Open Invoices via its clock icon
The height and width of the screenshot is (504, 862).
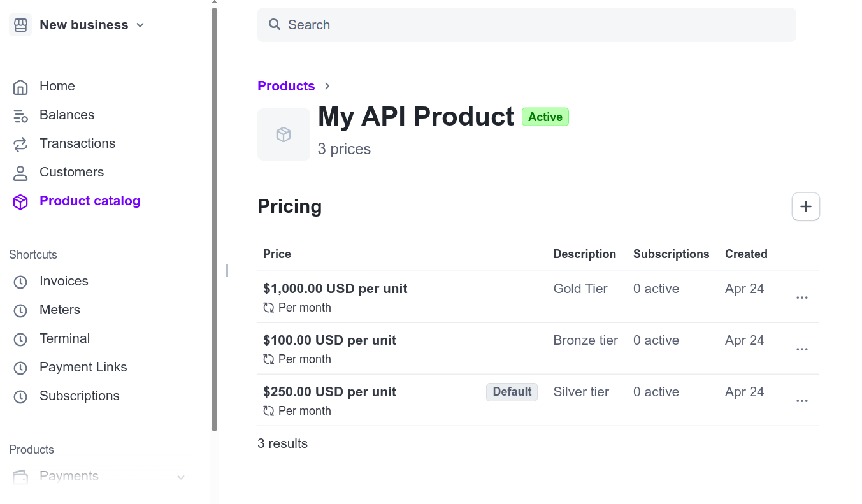click(20, 281)
